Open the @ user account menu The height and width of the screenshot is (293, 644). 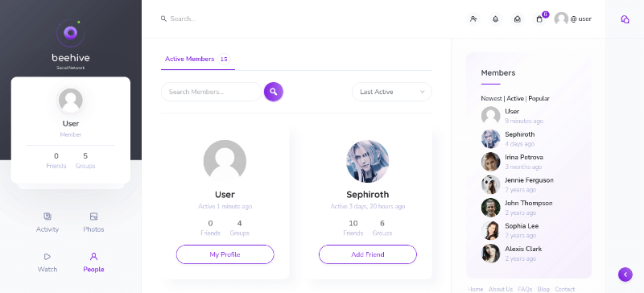(x=573, y=19)
